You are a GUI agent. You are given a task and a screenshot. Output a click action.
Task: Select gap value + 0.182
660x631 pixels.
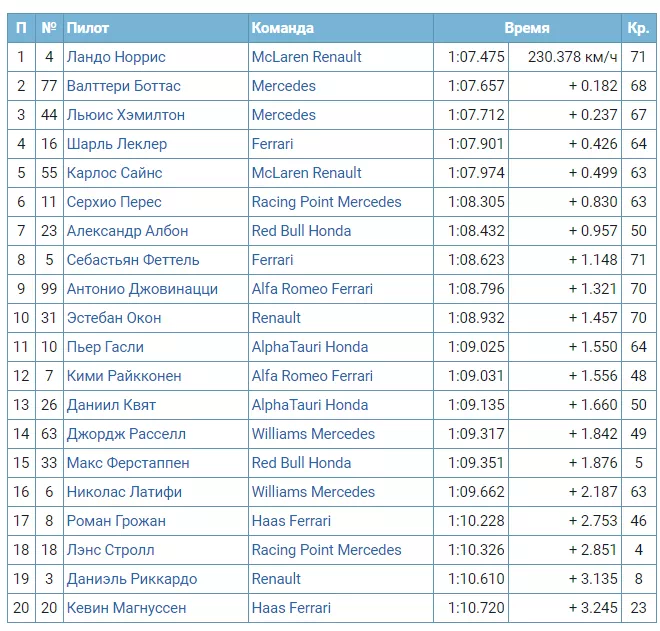coord(593,86)
